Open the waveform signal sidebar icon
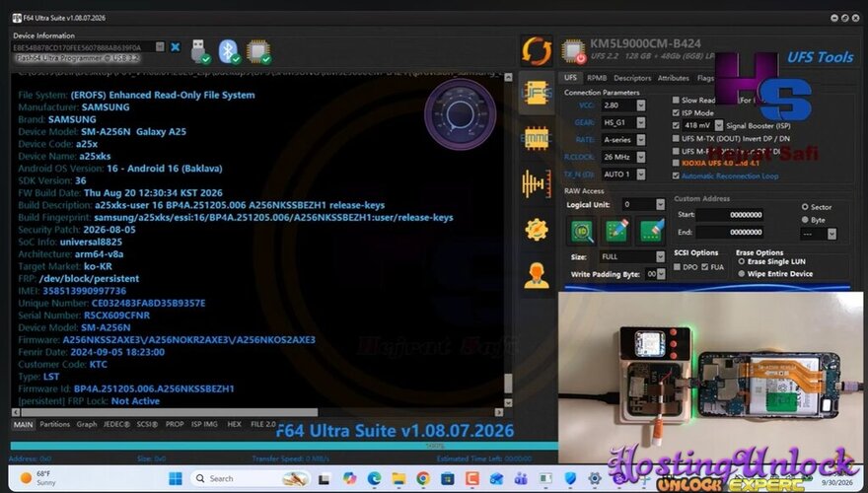Viewport: 868px width, 493px height. pyautogui.click(x=537, y=183)
